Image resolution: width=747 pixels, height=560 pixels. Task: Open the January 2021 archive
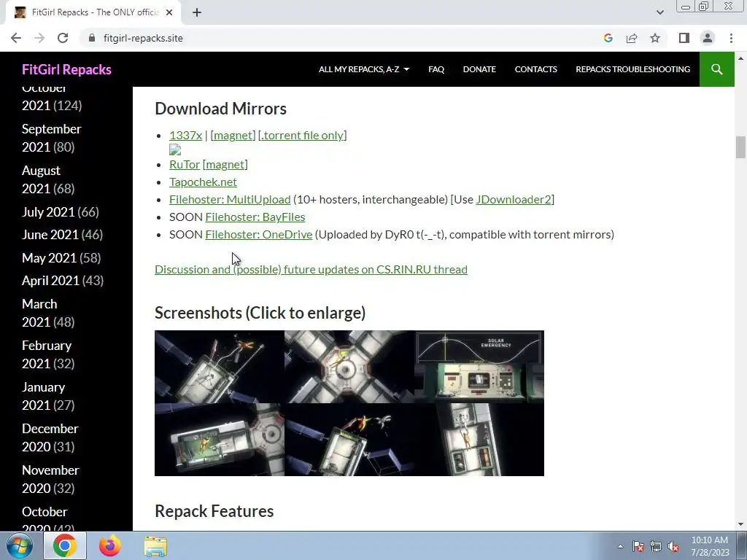pos(43,396)
